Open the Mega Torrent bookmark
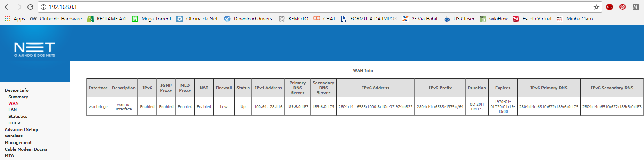The image size is (644, 160). pyautogui.click(x=151, y=19)
